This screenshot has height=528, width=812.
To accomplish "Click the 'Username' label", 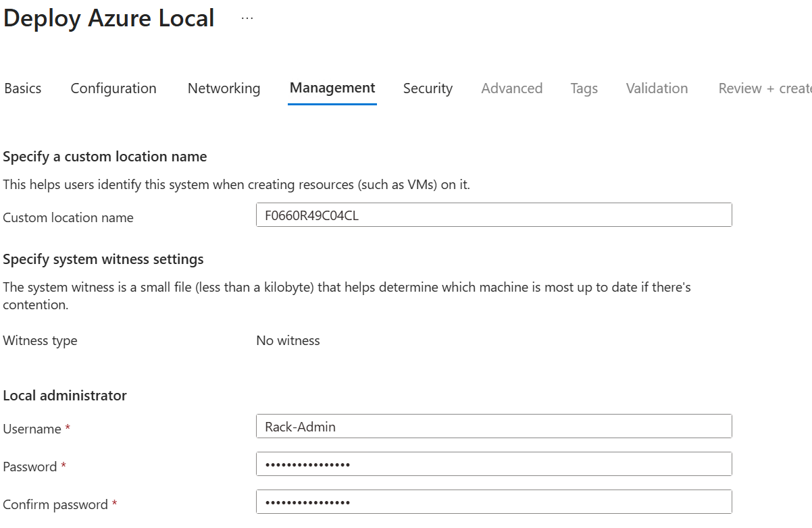I will 32,429.
